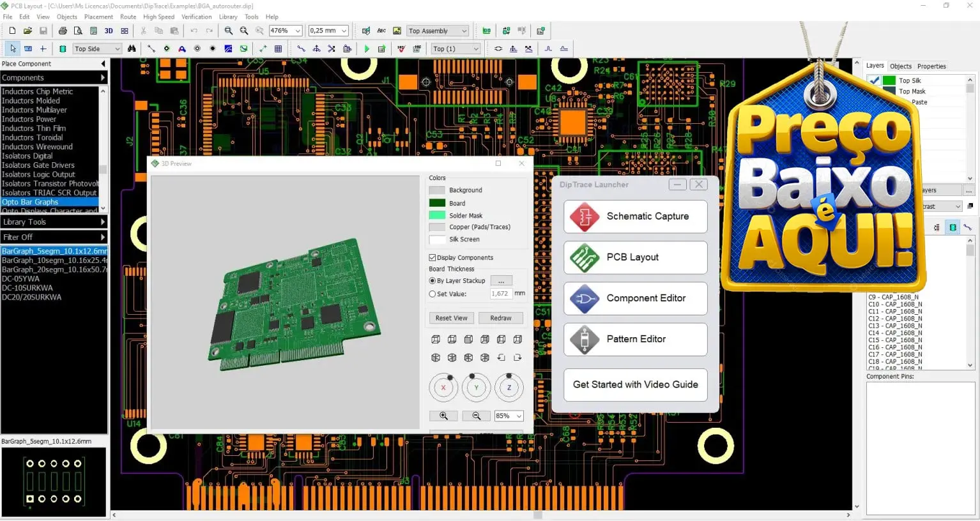Click the 3D preview toolbar icon
980x521 pixels.
(109, 31)
